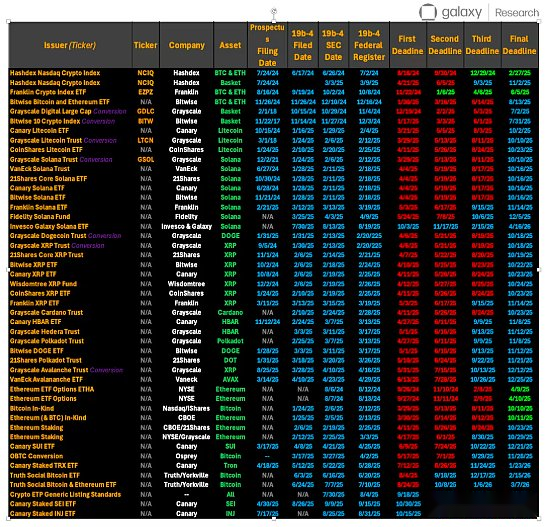
Task: Click the rotation handle above the table image
Action: 274,12
